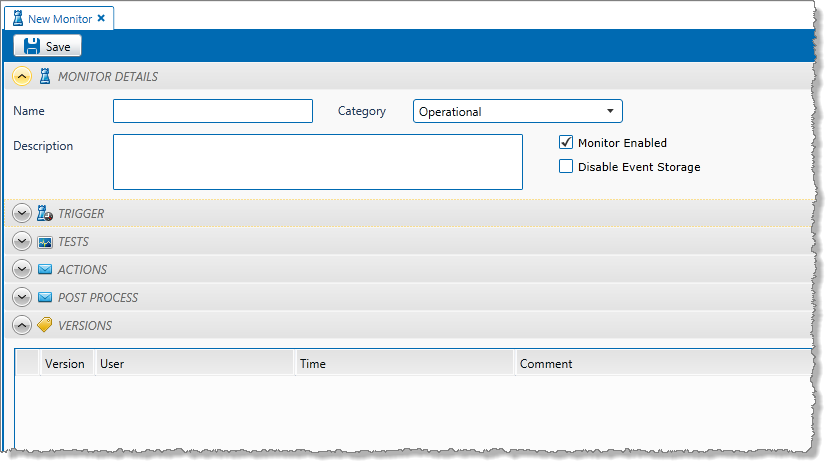
Task: Select the New Monitor tab
Action: pyautogui.click(x=59, y=19)
